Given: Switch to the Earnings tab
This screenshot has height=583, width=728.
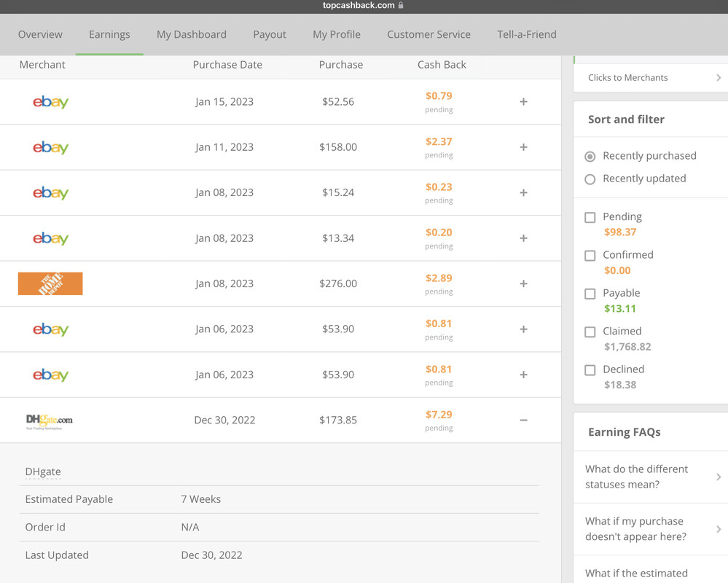Looking at the screenshot, I should pos(109,34).
